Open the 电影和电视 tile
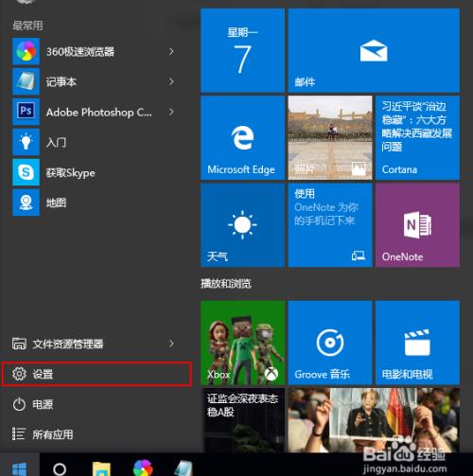This screenshot has height=476, width=473. [x=417, y=343]
